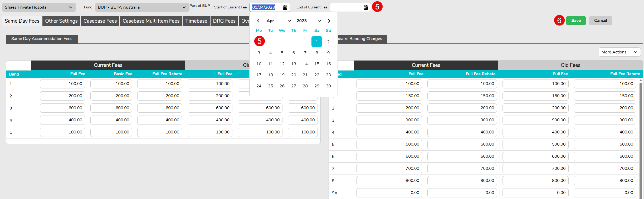Click the End of Current Fee date field
The image size is (644, 199).
coord(346,7)
